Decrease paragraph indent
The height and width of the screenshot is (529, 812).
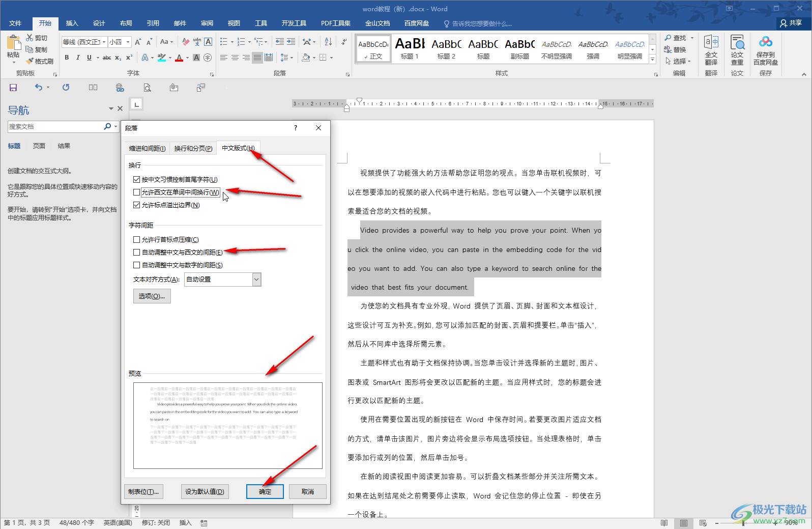(280, 42)
